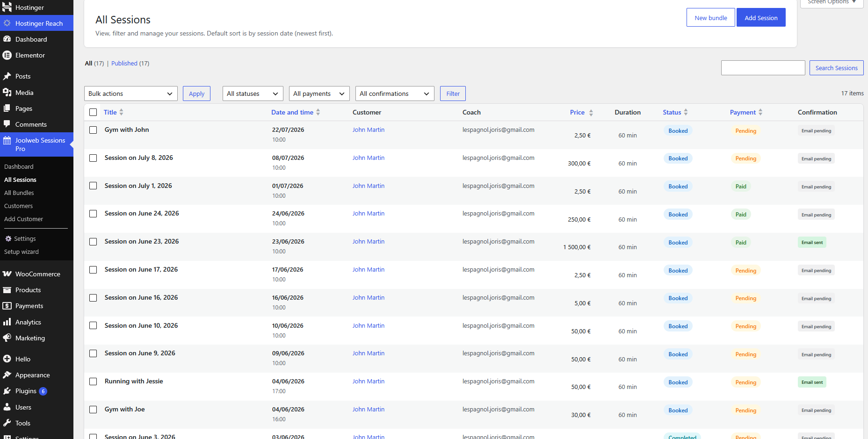This screenshot has width=868, height=439.
Task: Check the Session on July 8, 2026 checkbox
Action: point(93,158)
